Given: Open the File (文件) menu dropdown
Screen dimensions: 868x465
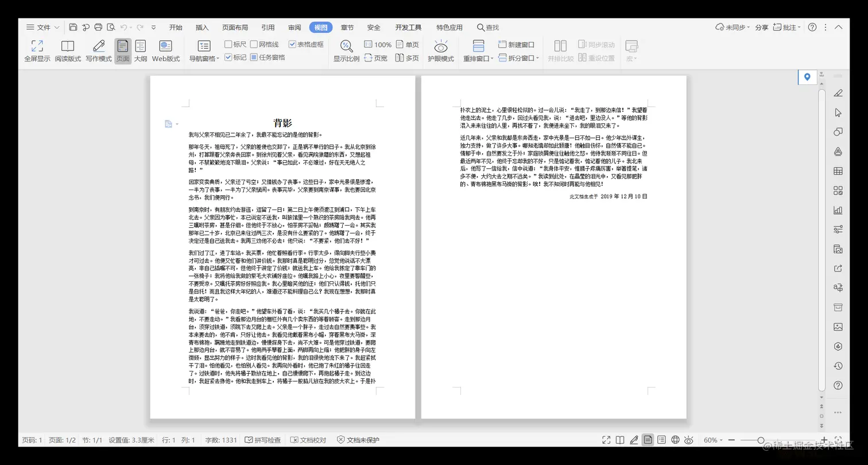Looking at the screenshot, I should click(43, 27).
